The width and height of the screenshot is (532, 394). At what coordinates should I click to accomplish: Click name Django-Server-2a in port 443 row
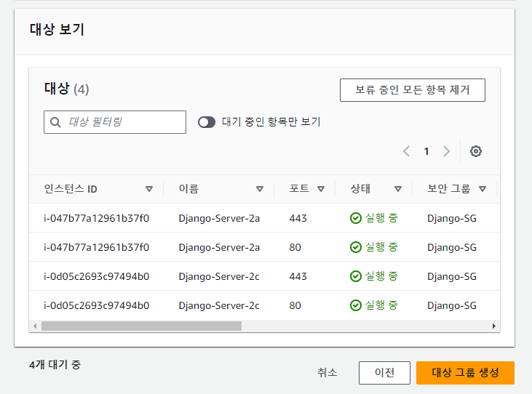pyautogui.click(x=219, y=219)
